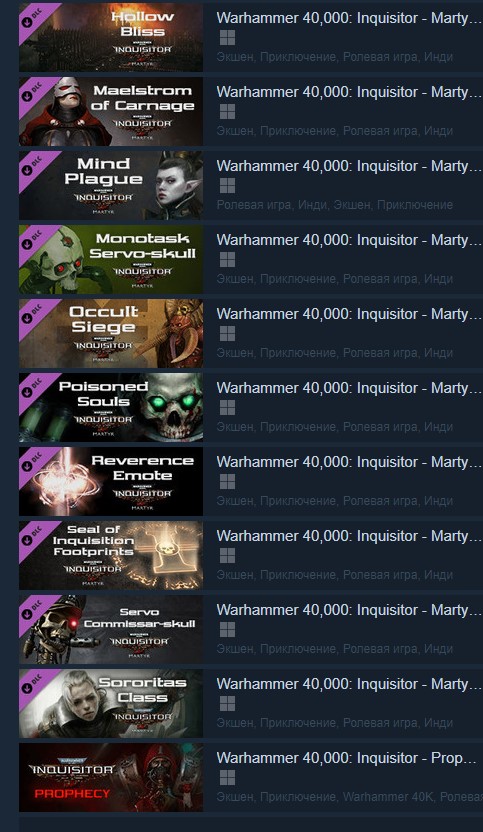The image size is (483, 832).
Task: Open the Monotask Servo-skull banner image
Action: (111, 259)
